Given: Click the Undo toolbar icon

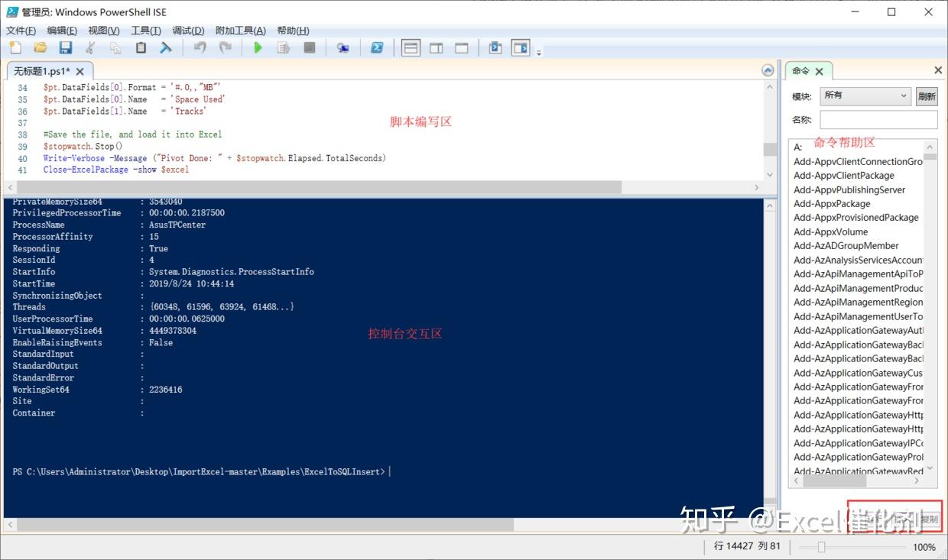Looking at the screenshot, I should click(199, 47).
